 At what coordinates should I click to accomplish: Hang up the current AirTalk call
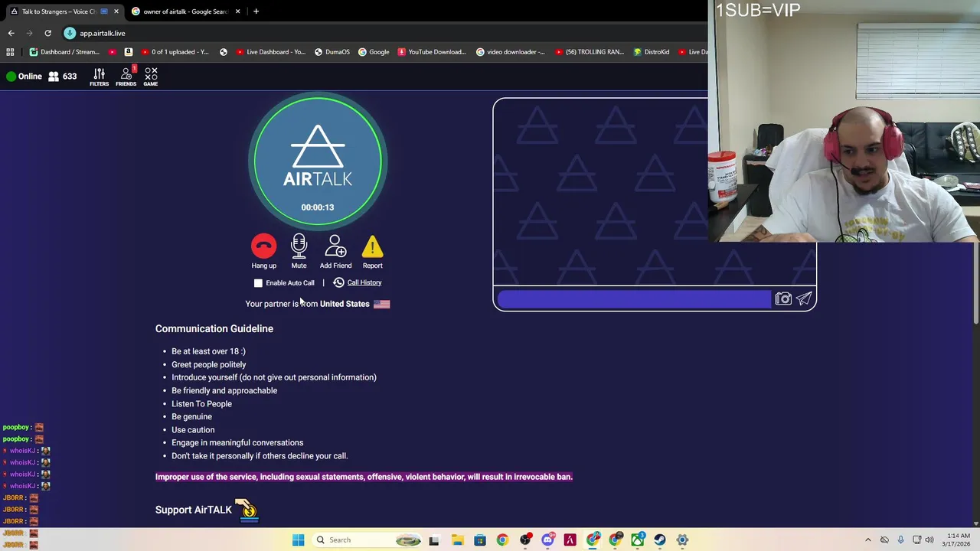(263, 246)
